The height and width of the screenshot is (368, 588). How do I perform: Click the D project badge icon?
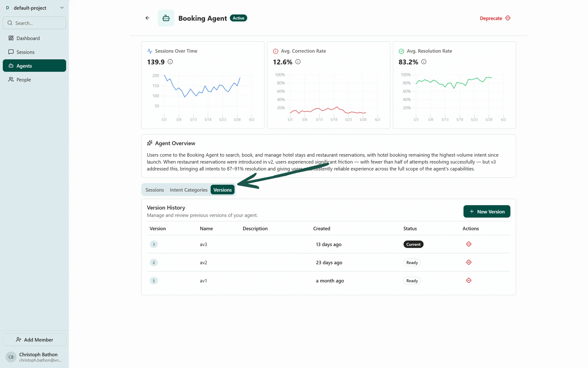7,8
